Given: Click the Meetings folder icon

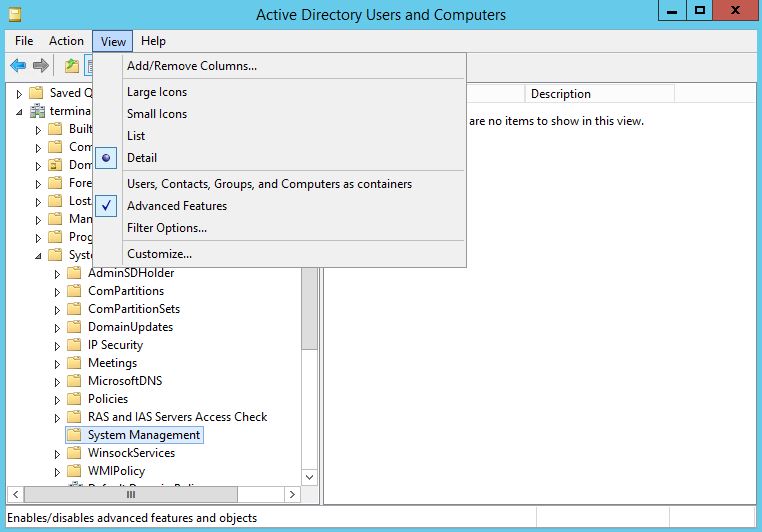Looking at the screenshot, I should pos(74,363).
